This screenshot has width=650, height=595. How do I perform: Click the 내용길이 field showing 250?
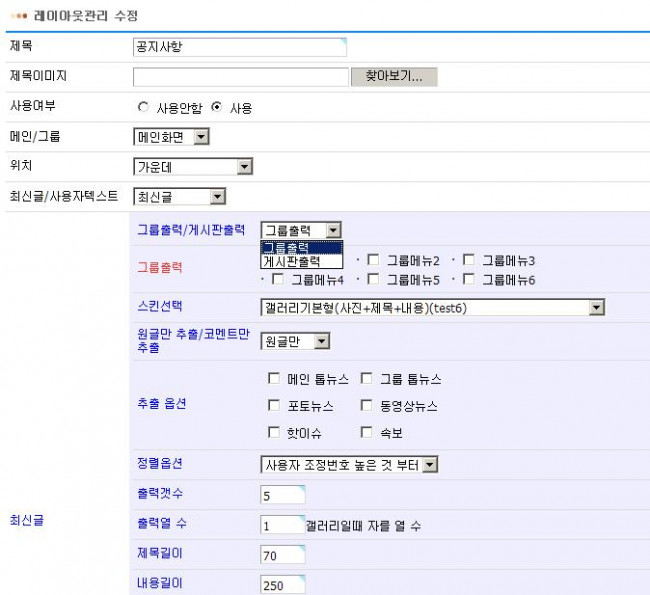pyautogui.click(x=282, y=585)
